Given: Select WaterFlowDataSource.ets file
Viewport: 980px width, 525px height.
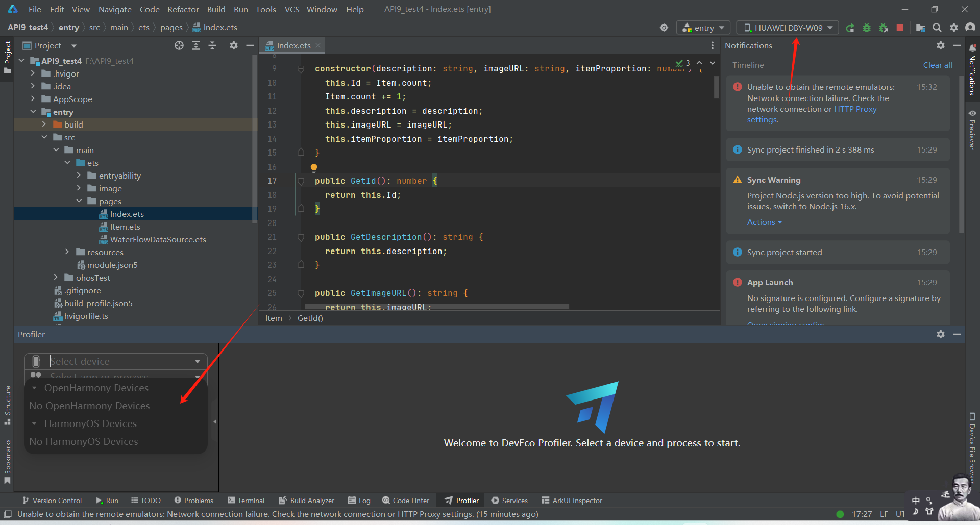Looking at the screenshot, I should click(x=158, y=239).
